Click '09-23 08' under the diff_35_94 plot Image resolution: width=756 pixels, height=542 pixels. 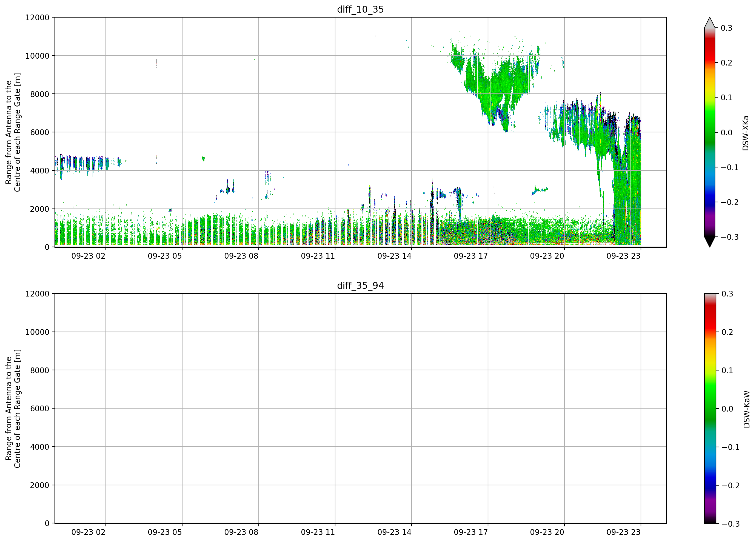pos(241,532)
